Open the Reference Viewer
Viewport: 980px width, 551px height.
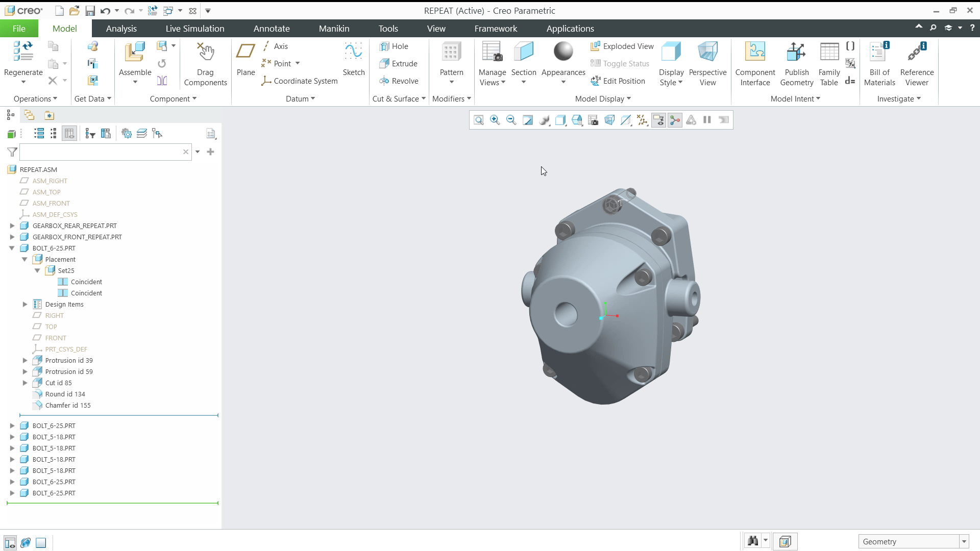pyautogui.click(x=917, y=64)
